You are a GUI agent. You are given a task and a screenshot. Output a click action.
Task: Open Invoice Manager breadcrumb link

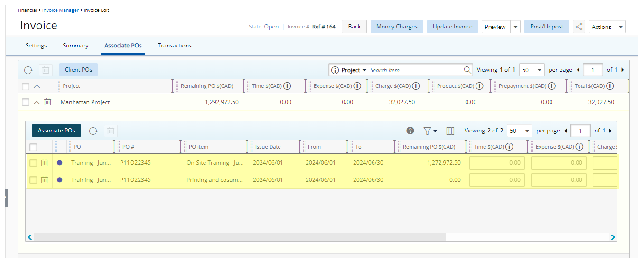(x=60, y=10)
